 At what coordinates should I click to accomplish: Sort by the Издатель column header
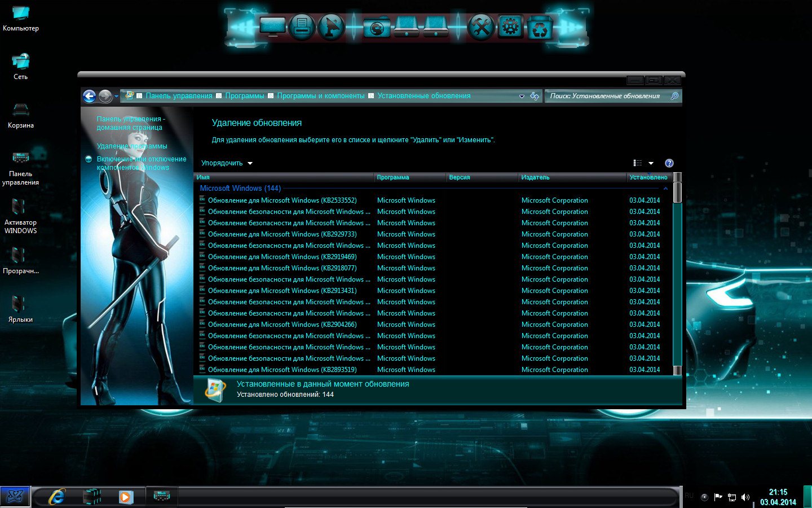(572, 177)
